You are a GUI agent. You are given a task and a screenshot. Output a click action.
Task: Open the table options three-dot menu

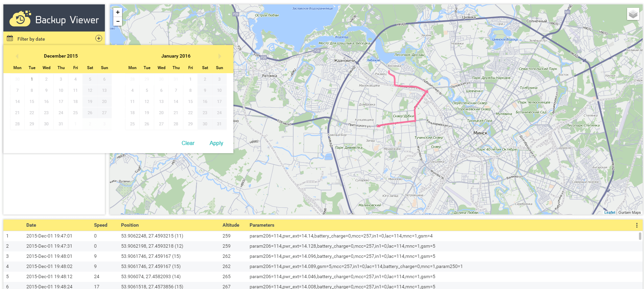(x=637, y=225)
